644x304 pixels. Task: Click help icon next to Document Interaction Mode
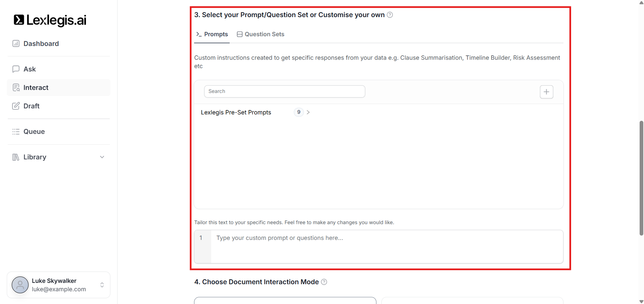[324, 282]
